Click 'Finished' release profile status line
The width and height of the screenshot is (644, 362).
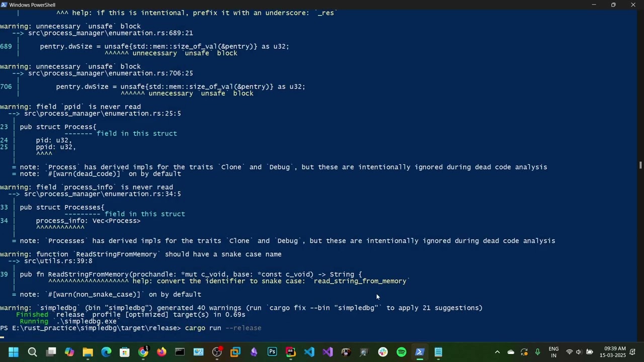click(x=130, y=315)
